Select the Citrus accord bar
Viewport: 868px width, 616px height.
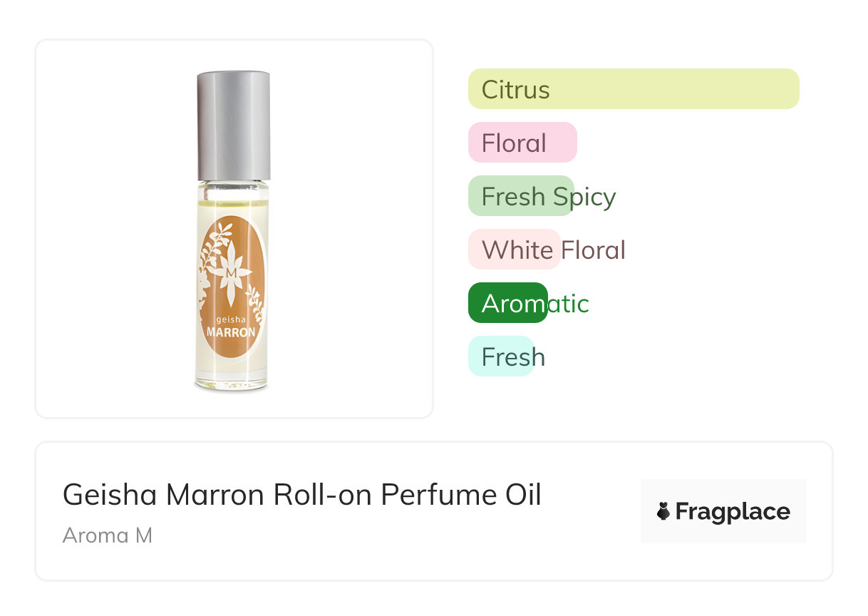(634, 89)
